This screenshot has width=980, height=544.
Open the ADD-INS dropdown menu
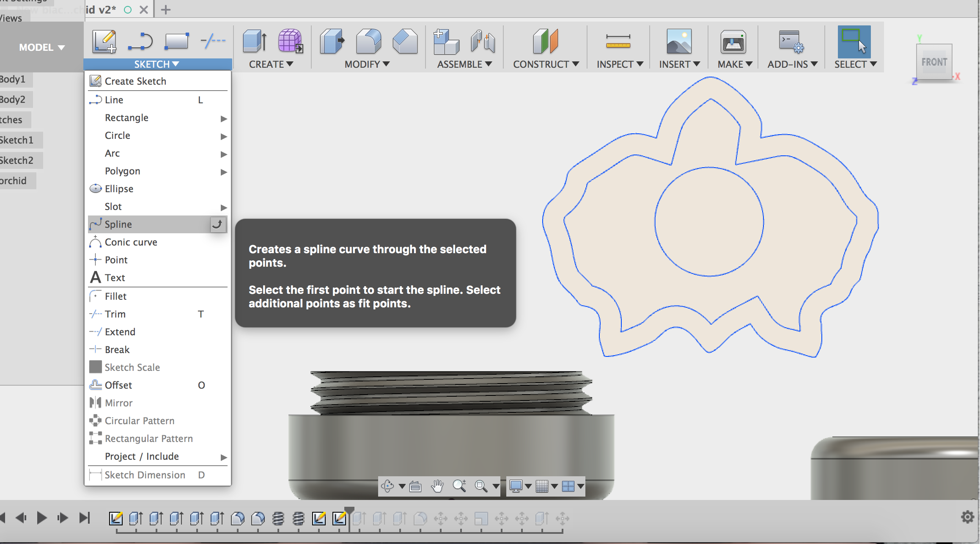[792, 64]
